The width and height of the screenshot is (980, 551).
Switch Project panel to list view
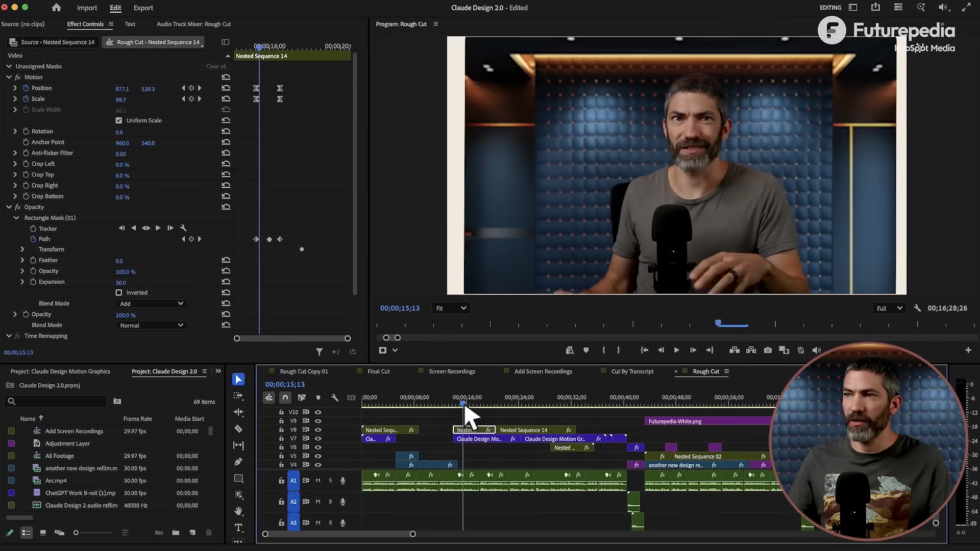[26, 533]
